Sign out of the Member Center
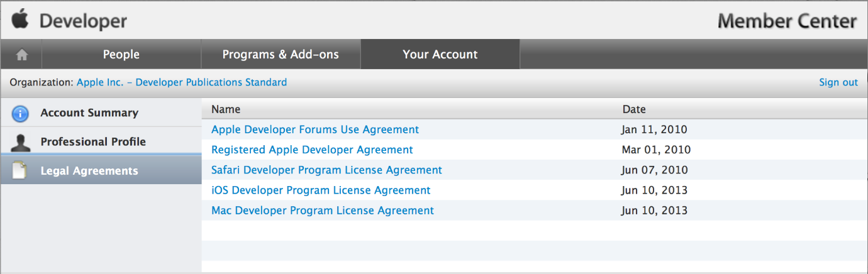Viewport: 868px width, 274px height. click(x=838, y=82)
